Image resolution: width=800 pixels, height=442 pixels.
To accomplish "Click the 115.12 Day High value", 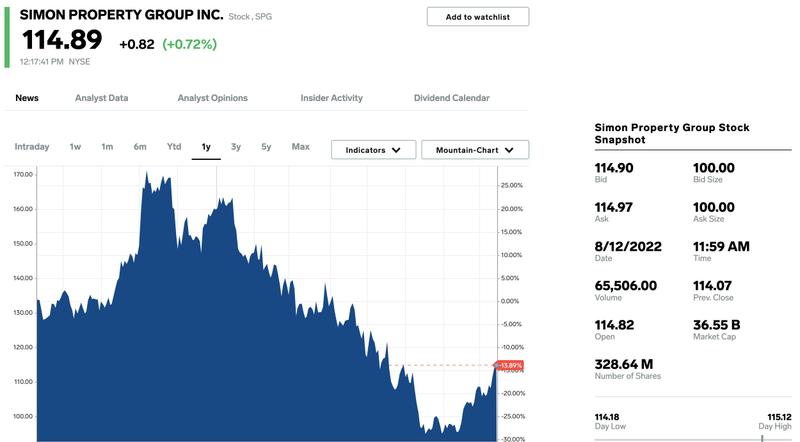I will tap(780, 417).
